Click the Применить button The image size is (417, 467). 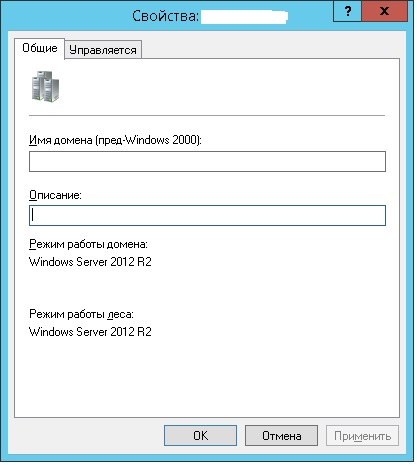[362, 435]
